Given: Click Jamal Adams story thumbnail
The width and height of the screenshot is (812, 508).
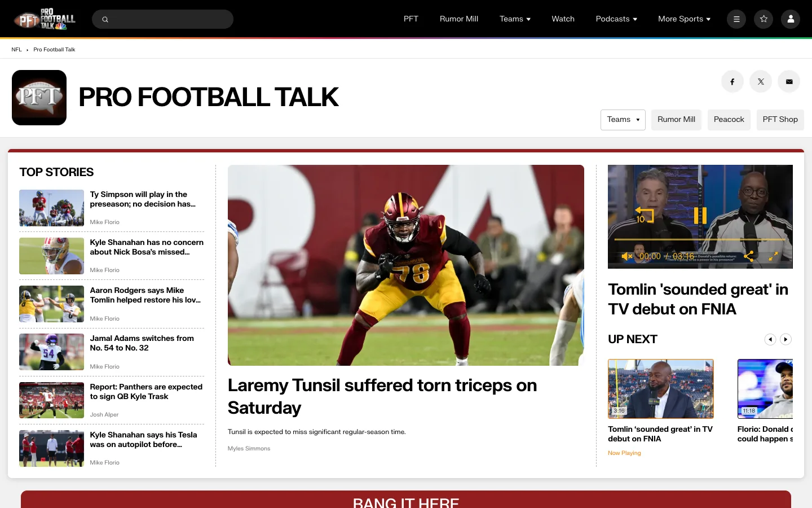Looking at the screenshot, I should pos(51,352).
